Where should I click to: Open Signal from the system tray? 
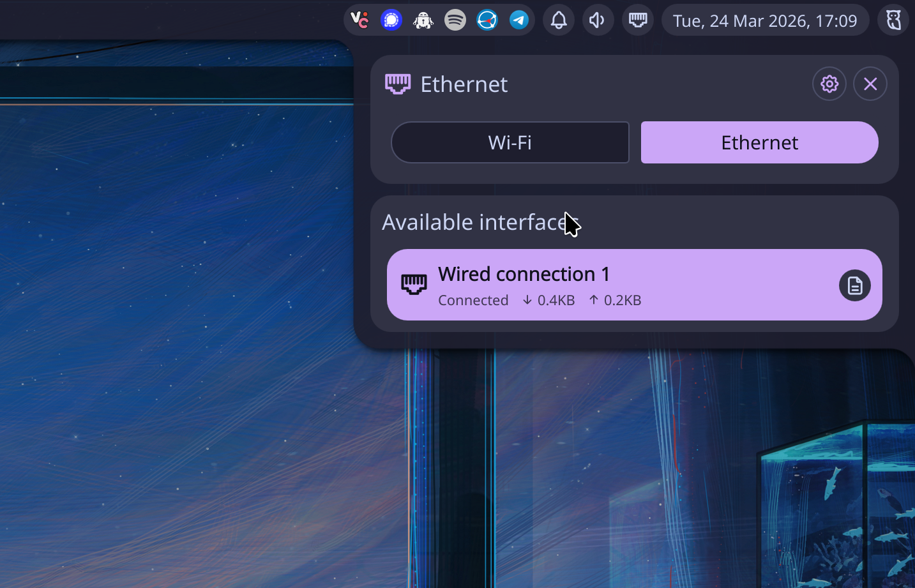pyautogui.click(x=391, y=20)
